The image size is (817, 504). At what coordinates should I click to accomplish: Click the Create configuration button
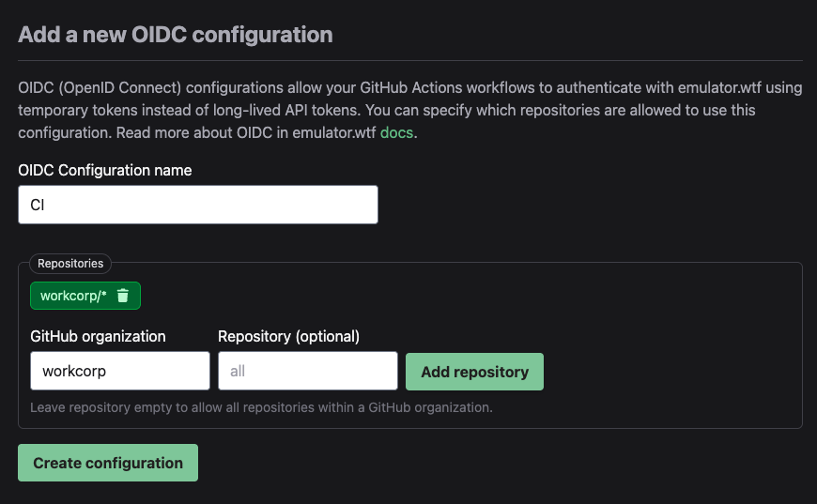(108, 463)
